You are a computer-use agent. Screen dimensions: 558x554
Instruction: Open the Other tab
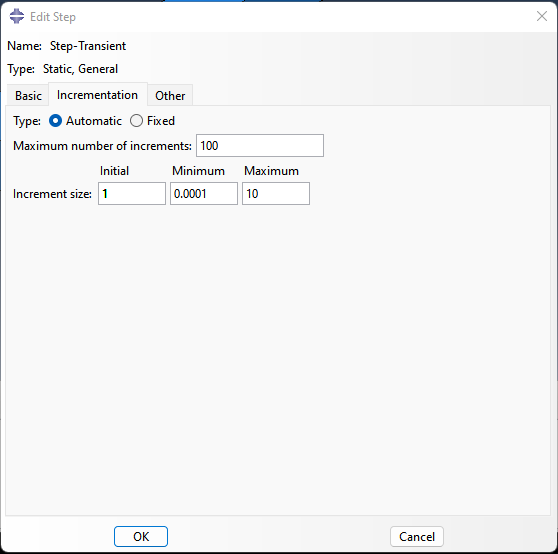(x=170, y=96)
